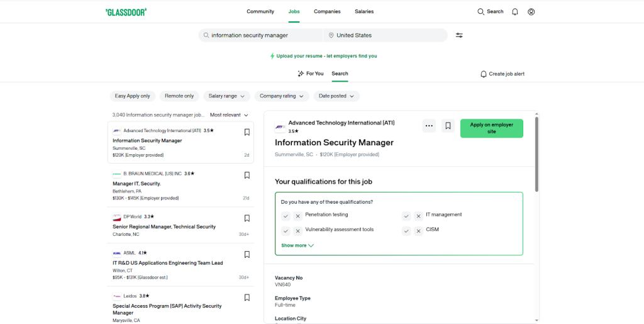The height and width of the screenshot is (324, 644).
Task: Click the job title search field
Action: [x=261, y=35]
